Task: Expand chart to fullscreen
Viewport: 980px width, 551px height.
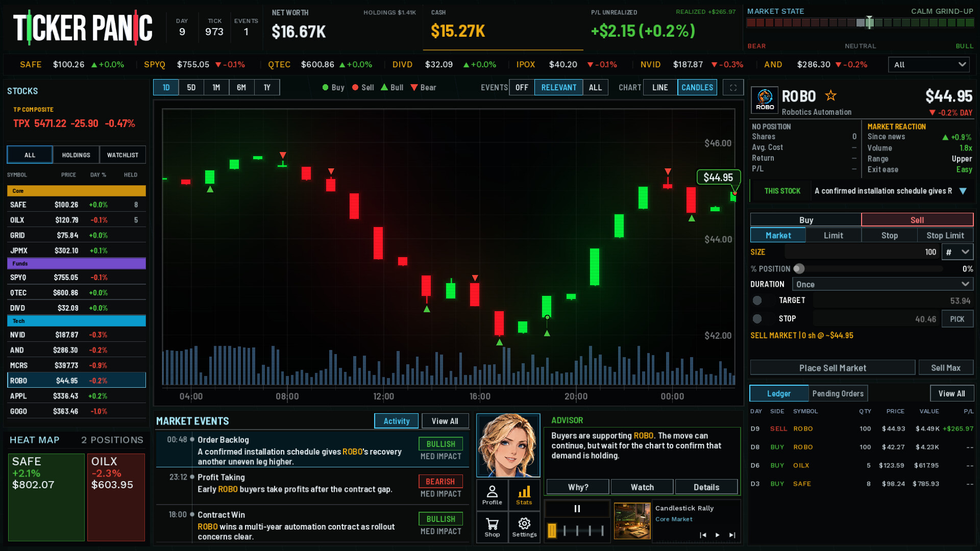Action: [733, 87]
